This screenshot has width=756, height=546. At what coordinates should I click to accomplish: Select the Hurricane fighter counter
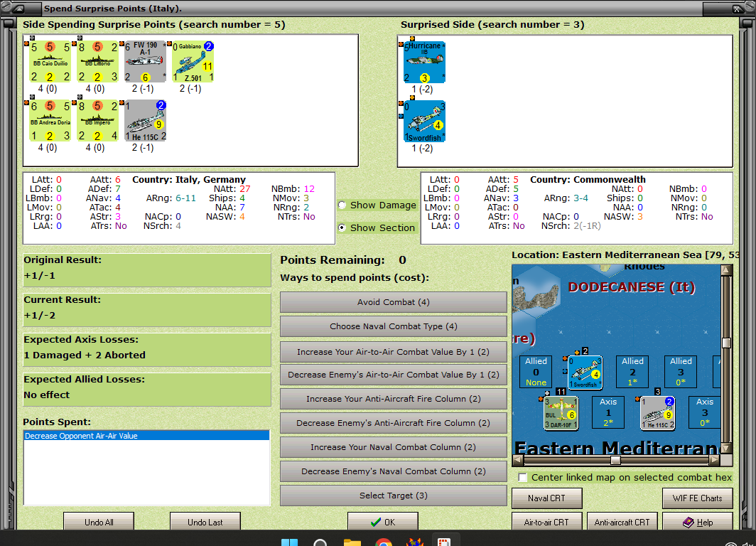pyautogui.click(x=424, y=63)
